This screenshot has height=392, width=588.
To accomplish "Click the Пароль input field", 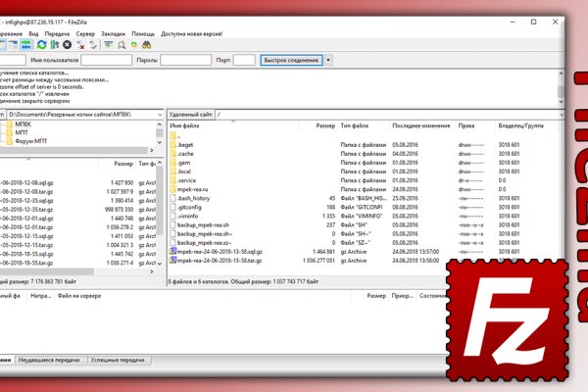I will tap(200, 61).
